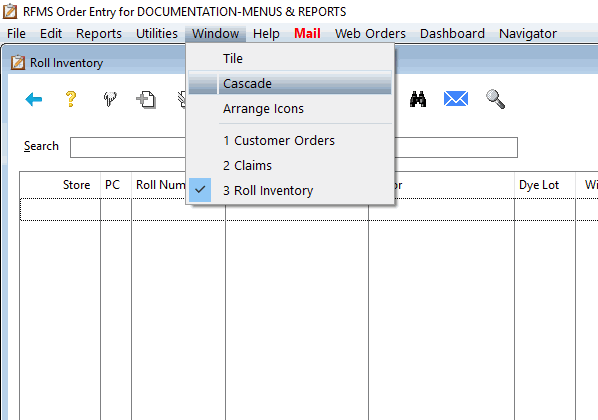Click the magnifying glass search icon

[495, 99]
